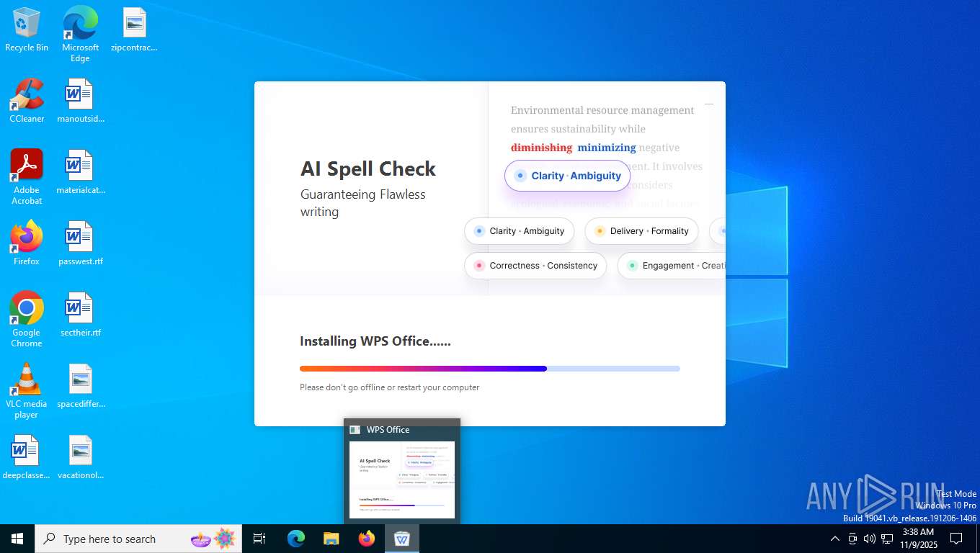Screen dimensions: 980x553
Task: Show hidden system tray icons
Action: [x=835, y=539]
